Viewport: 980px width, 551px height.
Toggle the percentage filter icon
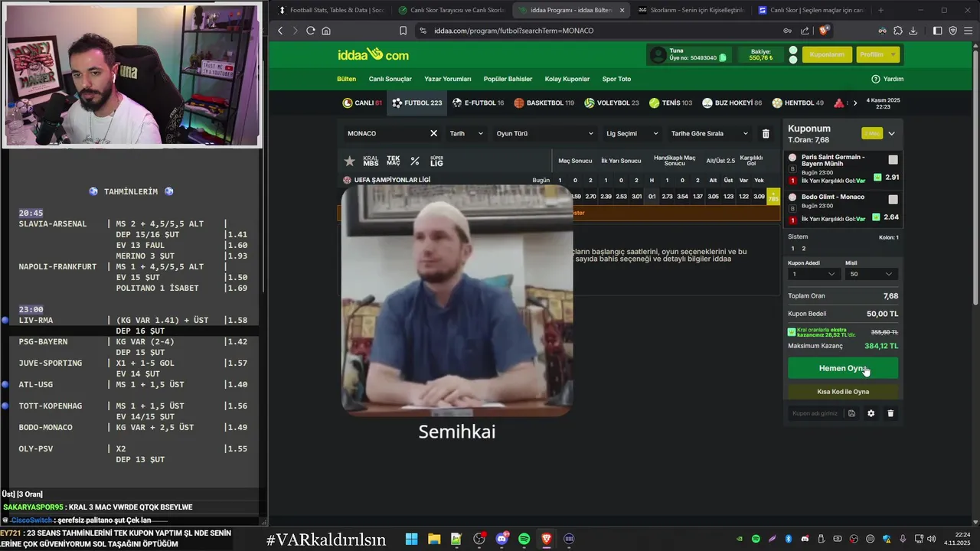[x=415, y=161]
